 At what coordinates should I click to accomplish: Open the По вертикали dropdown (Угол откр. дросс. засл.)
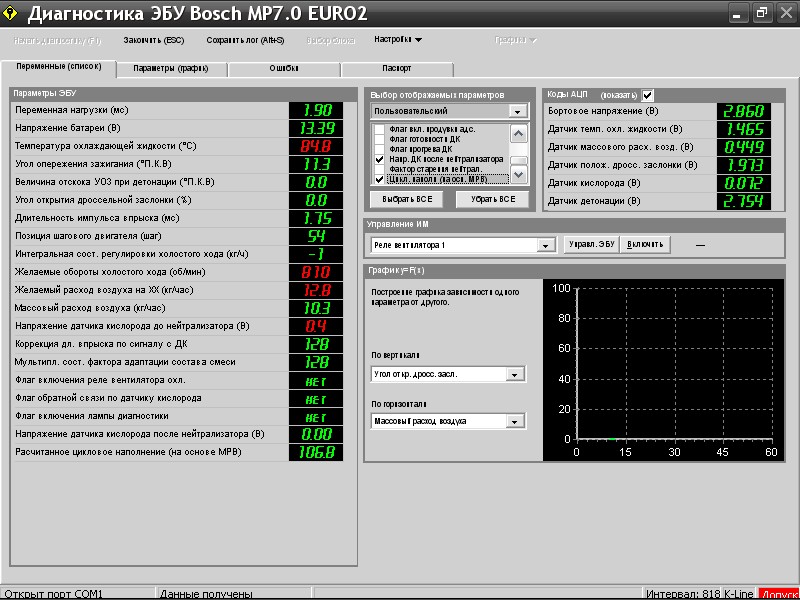(514, 374)
